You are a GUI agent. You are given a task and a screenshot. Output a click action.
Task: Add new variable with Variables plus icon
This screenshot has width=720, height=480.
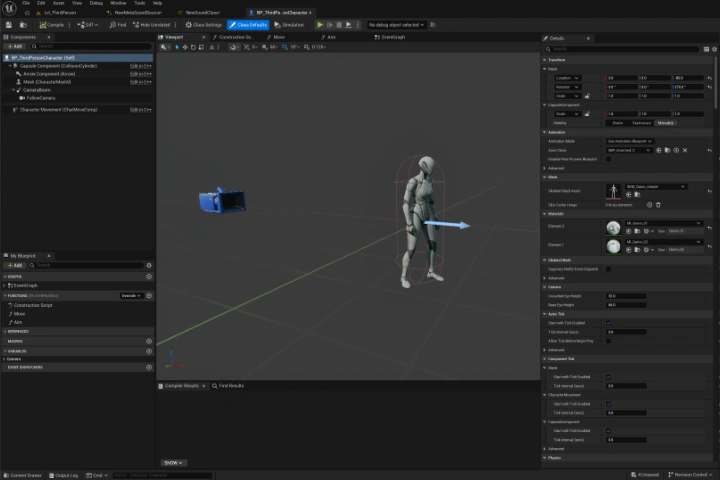click(149, 351)
